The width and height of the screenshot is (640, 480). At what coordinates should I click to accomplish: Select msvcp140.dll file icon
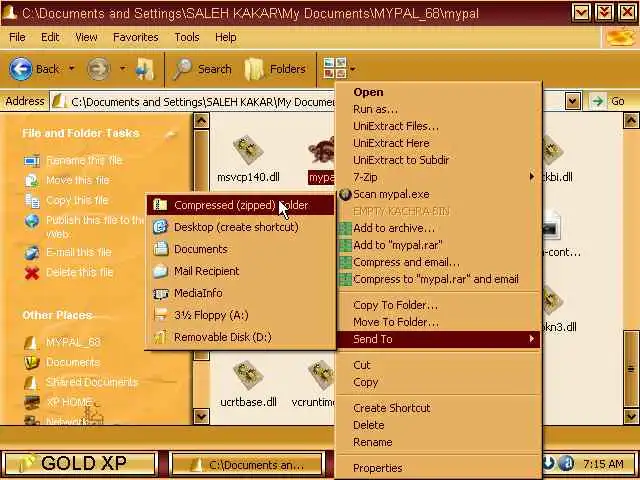click(248, 150)
